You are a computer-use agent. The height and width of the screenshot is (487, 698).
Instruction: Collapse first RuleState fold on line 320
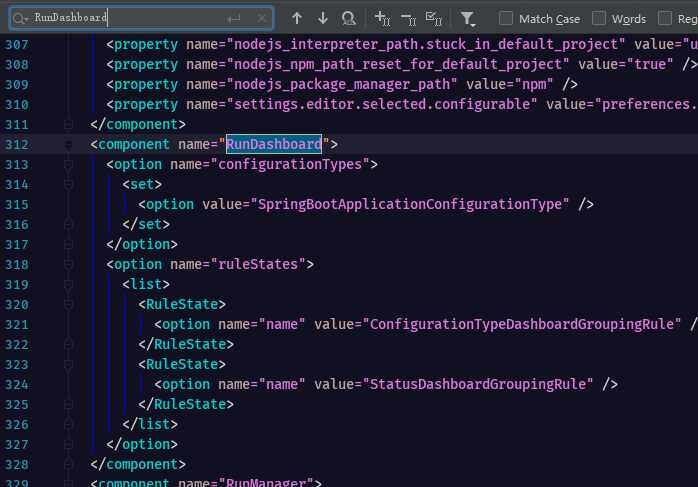pos(68,304)
